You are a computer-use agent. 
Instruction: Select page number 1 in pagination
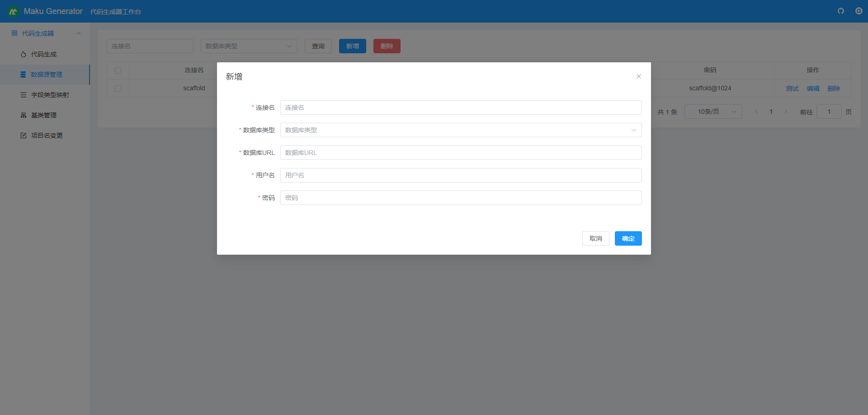coord(771,112)
